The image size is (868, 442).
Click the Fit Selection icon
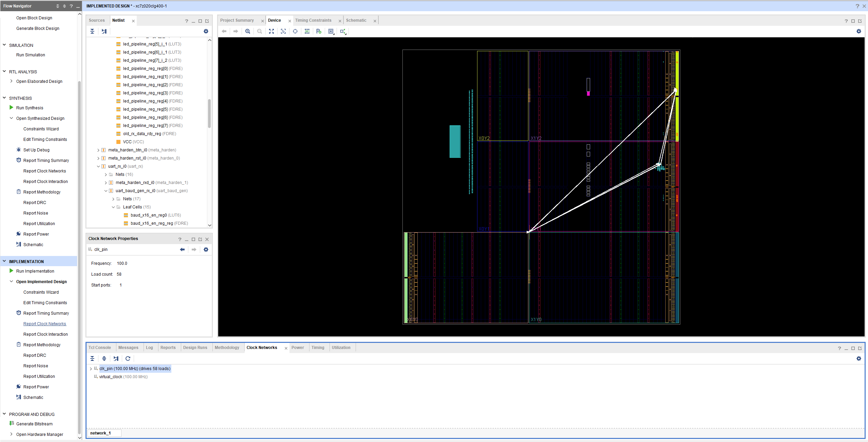[x=283, y=31]
